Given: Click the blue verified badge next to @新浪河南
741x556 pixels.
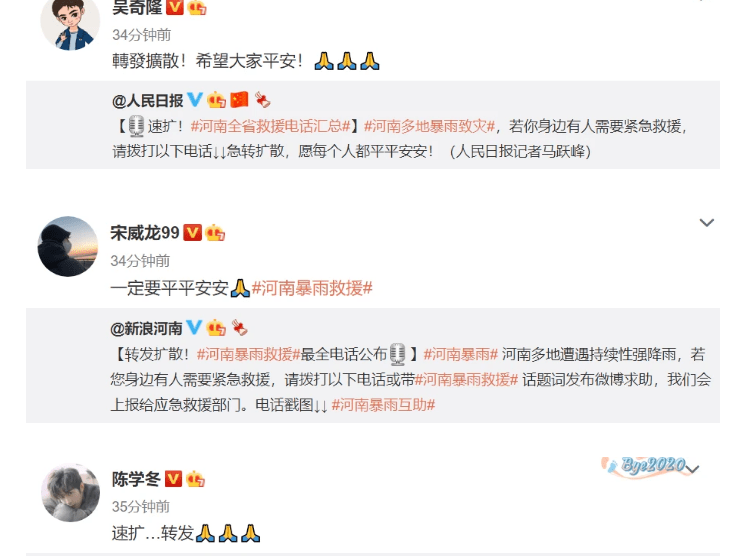Looking at the screenshot, I should click(194, 327).
